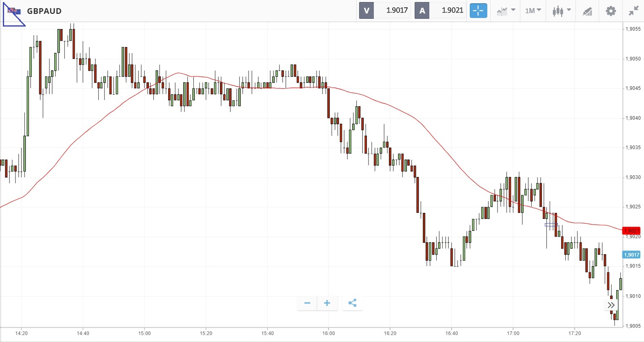
Task: Share the chart via share icon
Action: [x=353, y=303]
